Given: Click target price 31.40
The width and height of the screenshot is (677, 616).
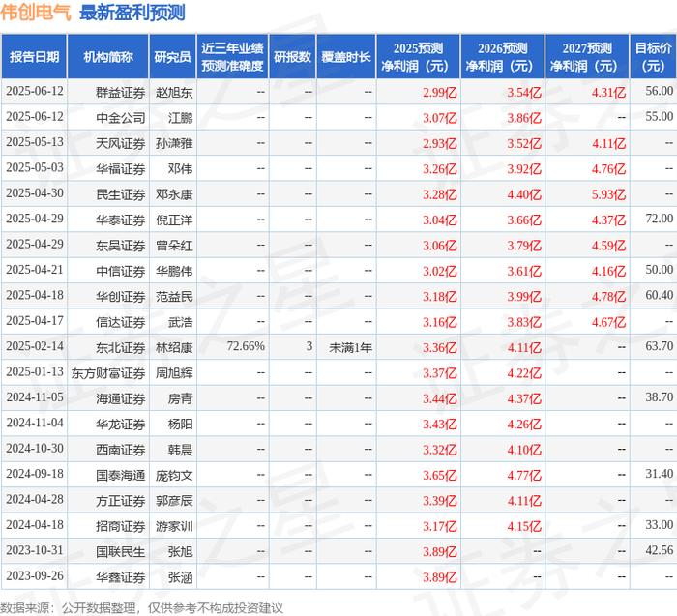Looking at the screenshot, I should click(660, 474).
